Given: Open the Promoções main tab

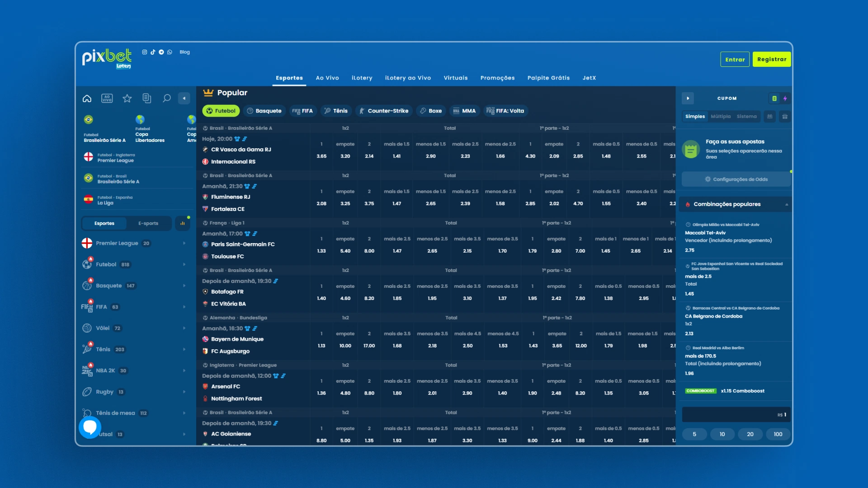Looking at the screenshot, I should 497,78.
